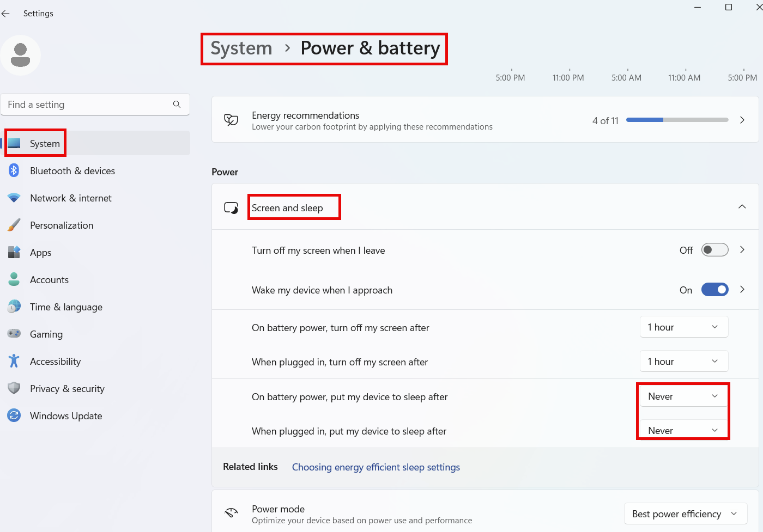Click the Apps icon in sidebar
This screenshot has width=763, height=532.
(x=14, y=252)
